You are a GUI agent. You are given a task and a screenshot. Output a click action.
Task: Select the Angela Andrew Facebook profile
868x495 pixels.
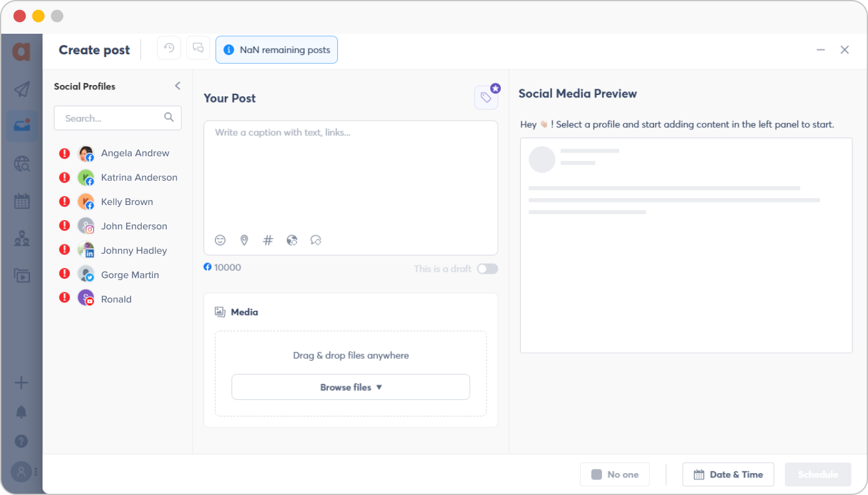(135, 153)
